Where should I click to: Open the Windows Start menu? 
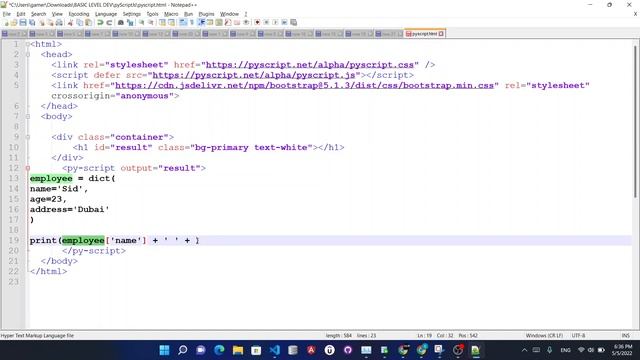click(164, 350)
